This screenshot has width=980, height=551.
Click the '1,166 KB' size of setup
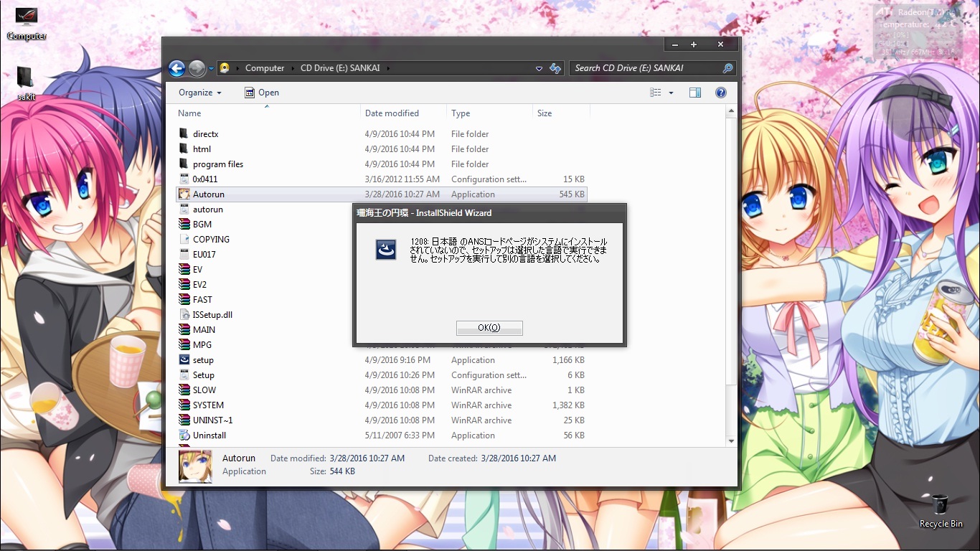[568, 360]
